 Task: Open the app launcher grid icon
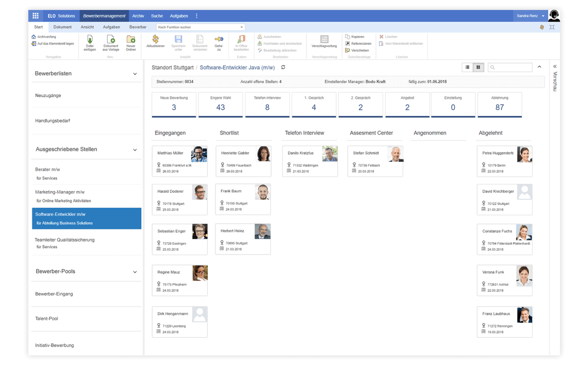35,16
